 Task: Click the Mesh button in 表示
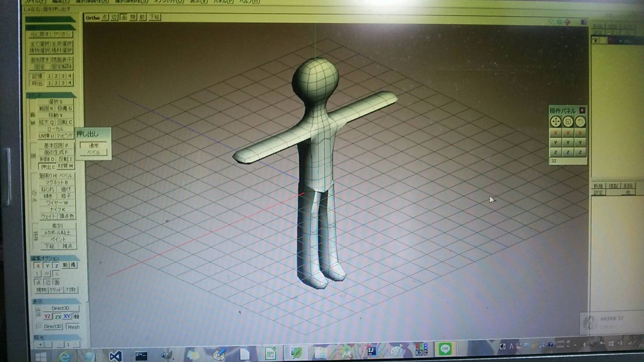tap(73, 327)
